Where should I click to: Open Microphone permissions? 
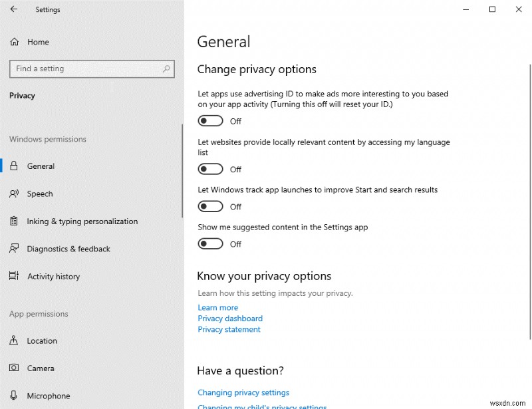pos(48,395)
